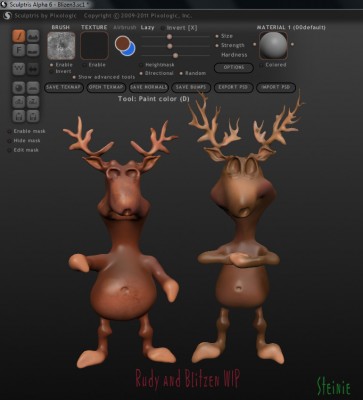This screenshot has height=400, width=363.
Task: Toggle pressure dot next to Size
Action: click(217, 36)
